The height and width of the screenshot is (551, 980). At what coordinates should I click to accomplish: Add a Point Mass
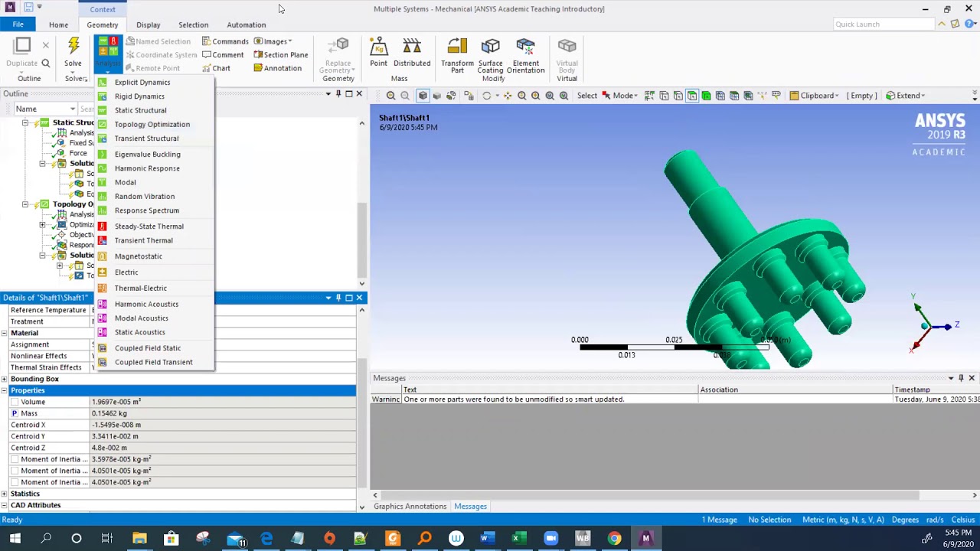(378, 53)
